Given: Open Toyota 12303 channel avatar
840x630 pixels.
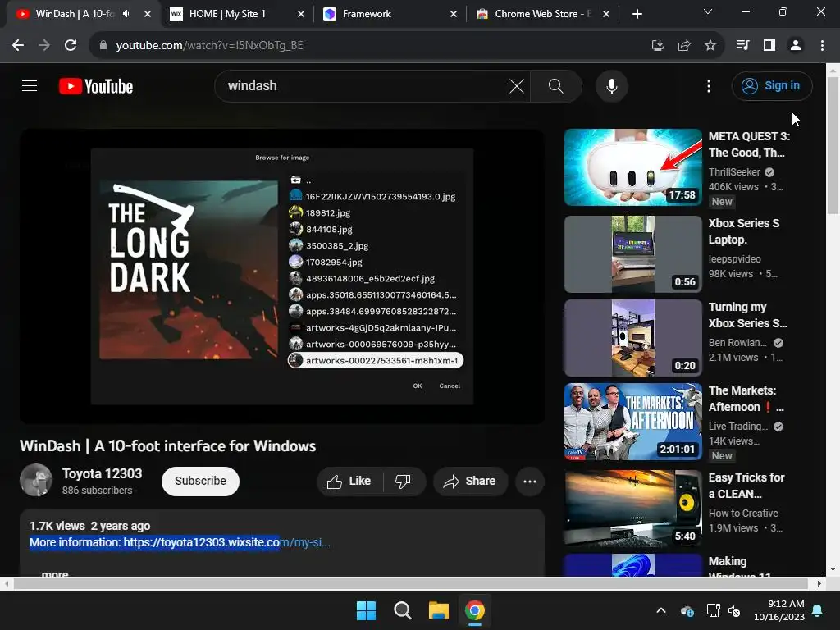Looking at the screenshot, I should (x=36, y=480).
